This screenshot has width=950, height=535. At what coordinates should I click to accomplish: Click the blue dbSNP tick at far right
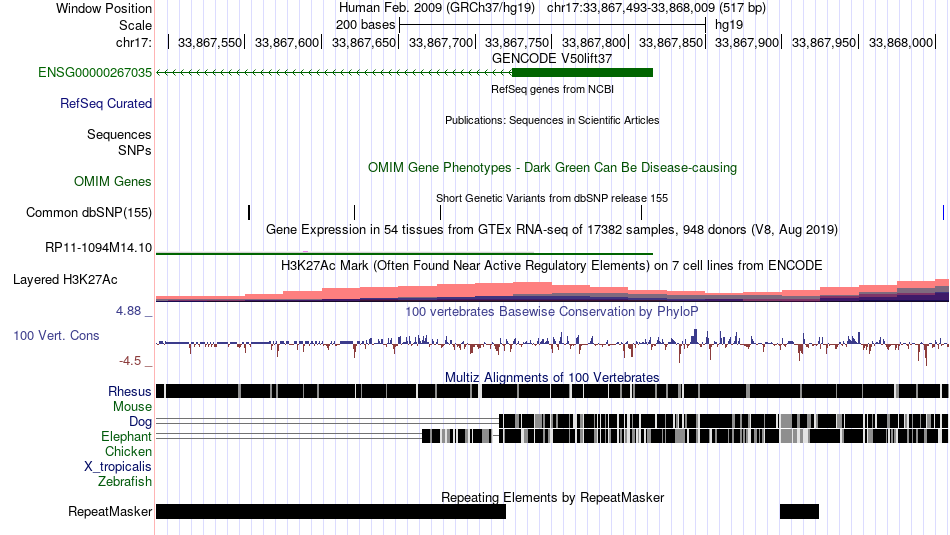click(x=943, y=213)
